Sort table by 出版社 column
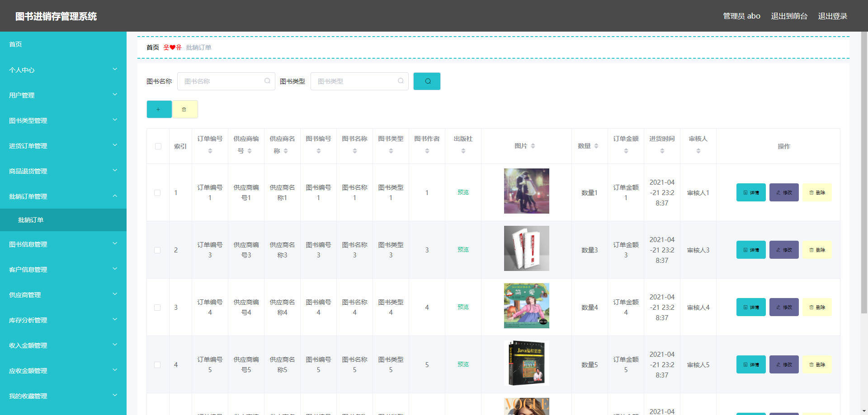 click(x=463, y=151)
